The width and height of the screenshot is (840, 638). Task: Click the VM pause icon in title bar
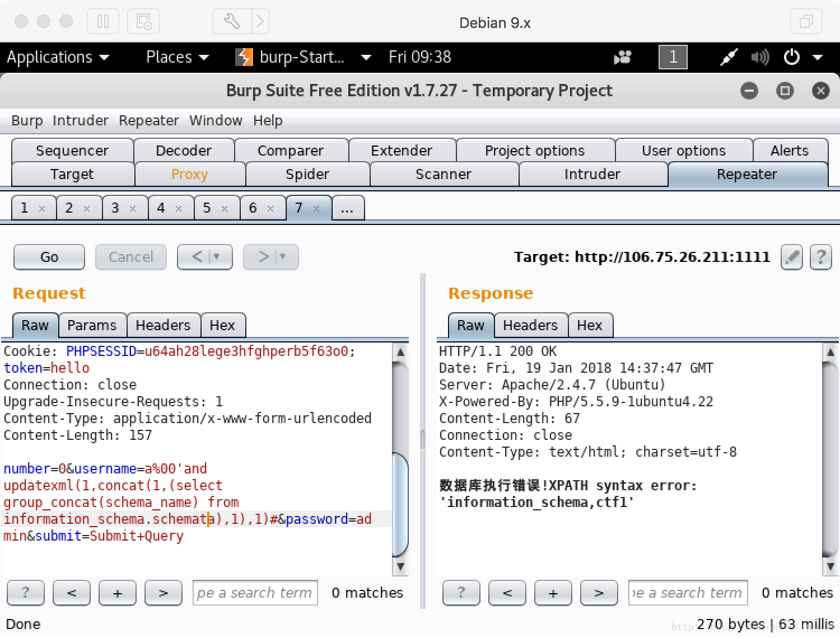coord(103,22)
